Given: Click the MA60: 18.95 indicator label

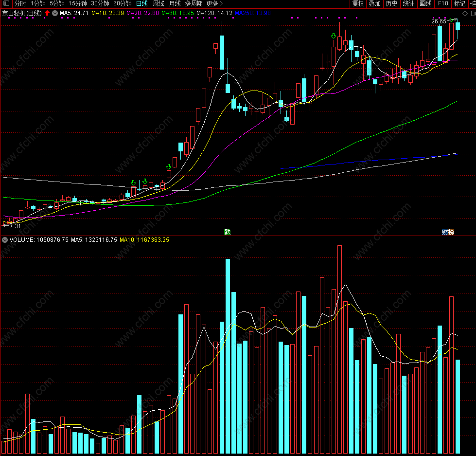Looking at the screenshot, I should (x=177, y=13).
